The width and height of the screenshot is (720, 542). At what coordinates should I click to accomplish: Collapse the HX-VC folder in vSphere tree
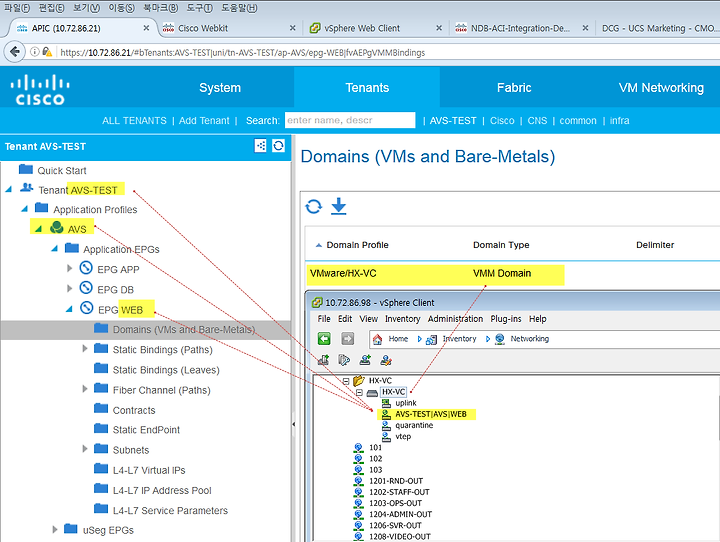(x=346, y=381)
